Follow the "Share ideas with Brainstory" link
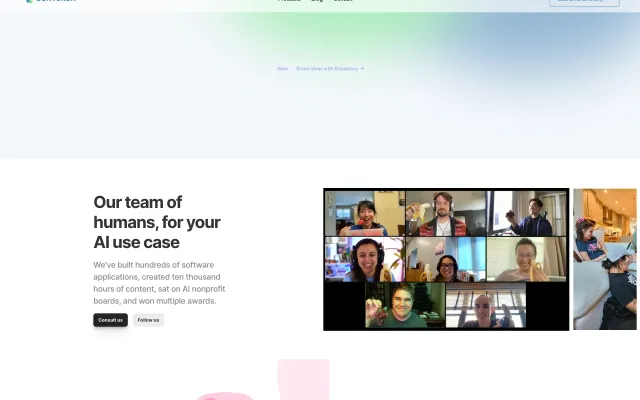640x400 pixels. (x=329, y=69)
